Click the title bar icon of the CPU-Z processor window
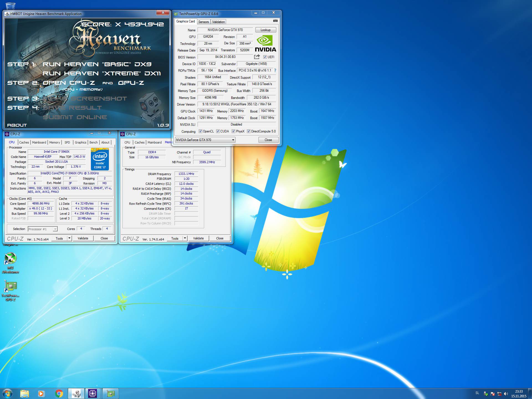Image resolution: width=532 pixels, height=399 pixels. 7,134
